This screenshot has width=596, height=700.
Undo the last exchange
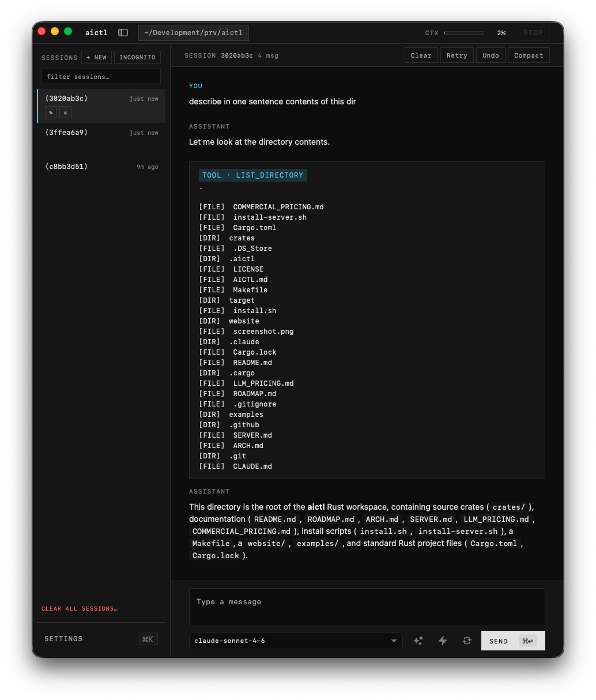pos(491,55)
